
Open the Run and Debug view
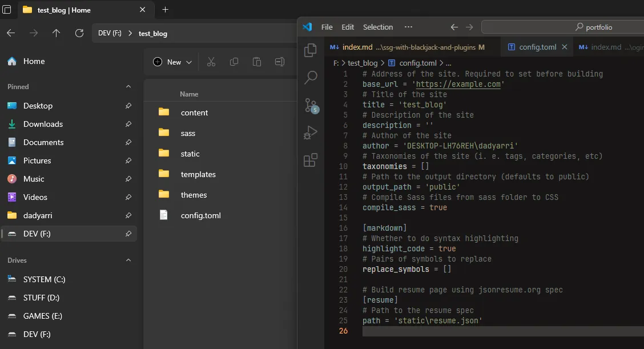coord(311,133)
